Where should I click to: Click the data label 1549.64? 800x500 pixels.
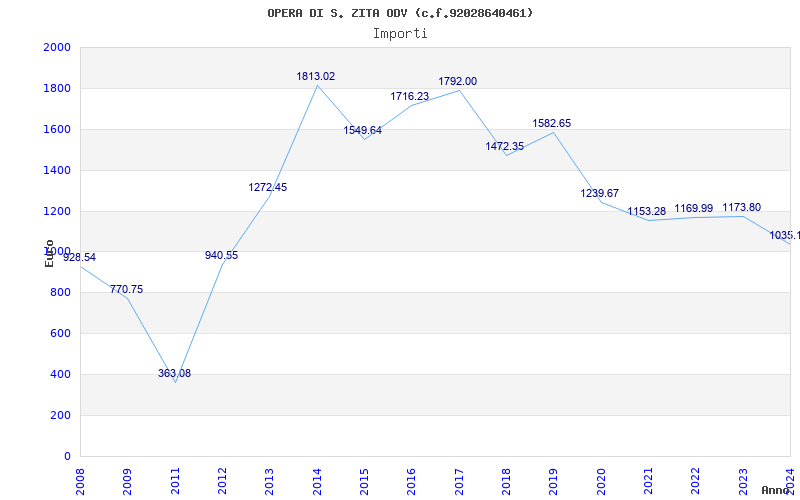pos(362,131)
